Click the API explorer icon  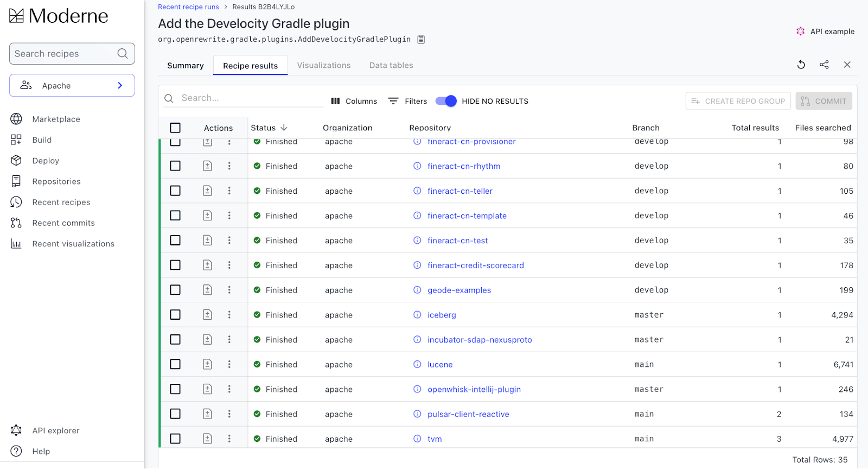(x=16, y=430)
